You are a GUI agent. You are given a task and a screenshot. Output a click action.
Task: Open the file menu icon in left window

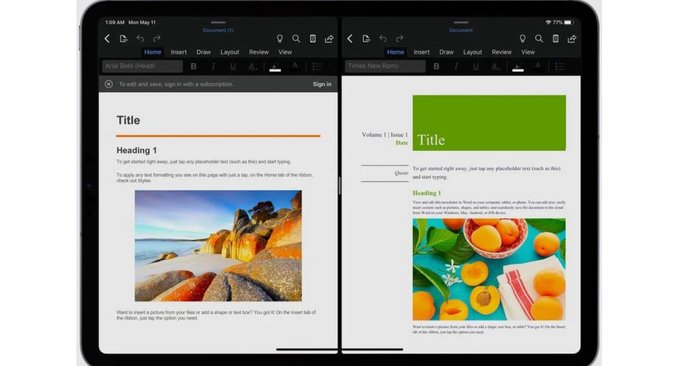(x=124, y=39)
